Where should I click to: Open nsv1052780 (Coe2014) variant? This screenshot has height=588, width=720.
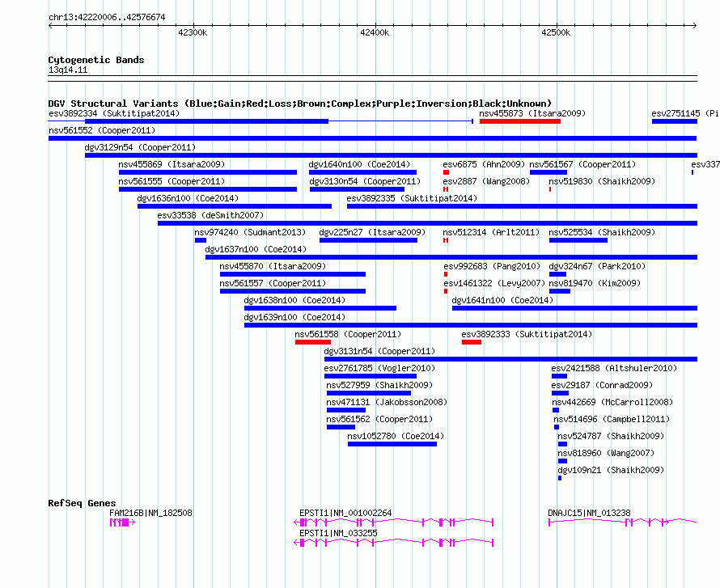click(x=396, y=436)
